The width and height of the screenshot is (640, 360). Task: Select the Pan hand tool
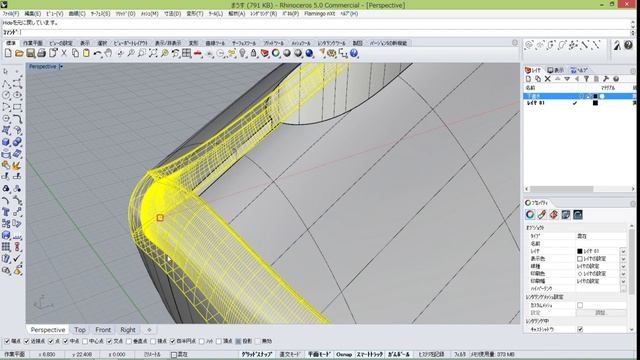click(108, 53)
